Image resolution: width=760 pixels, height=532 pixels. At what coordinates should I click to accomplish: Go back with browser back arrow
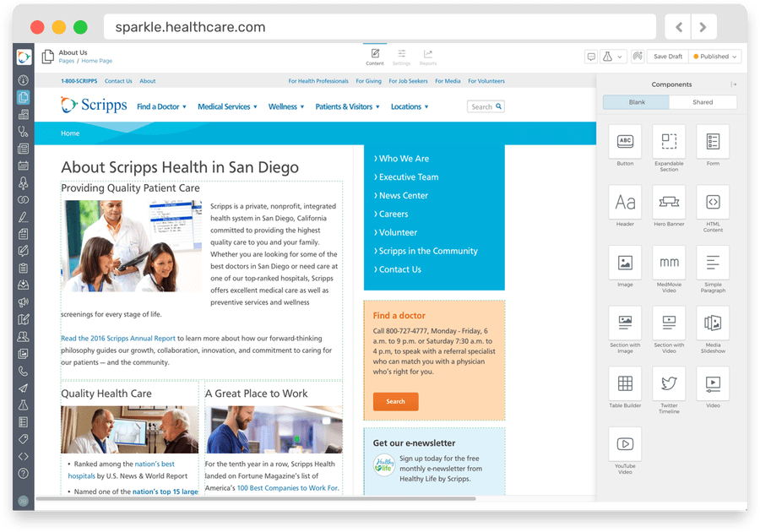click(x=679, y=27)
